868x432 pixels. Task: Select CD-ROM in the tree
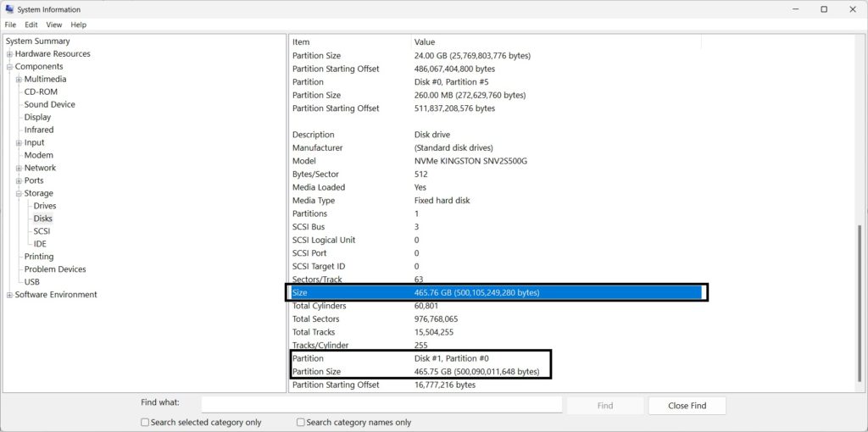pos(41,91)
